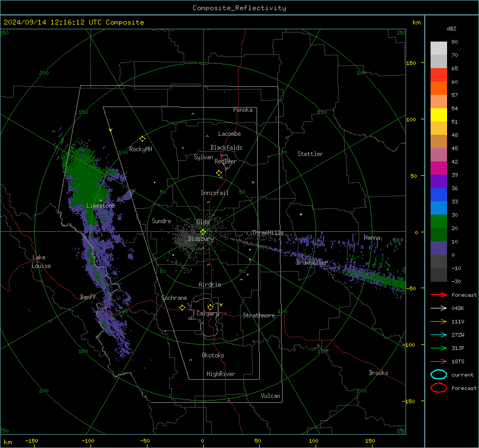Click the Drumheller label
This screenshot has width=479, height=448.
pyautogui.click(x=312, y=263)
